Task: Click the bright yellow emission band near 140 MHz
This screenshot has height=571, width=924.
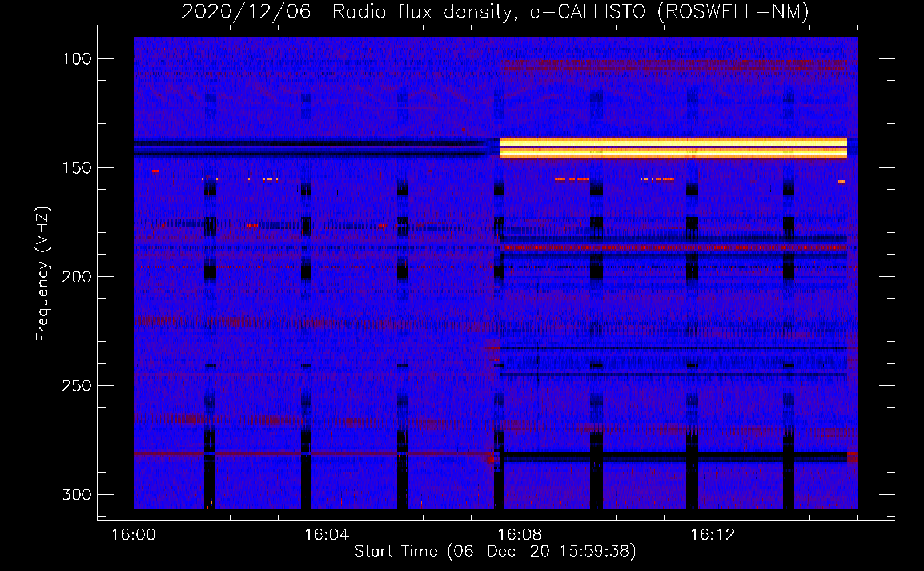Action: coord(673,148)
